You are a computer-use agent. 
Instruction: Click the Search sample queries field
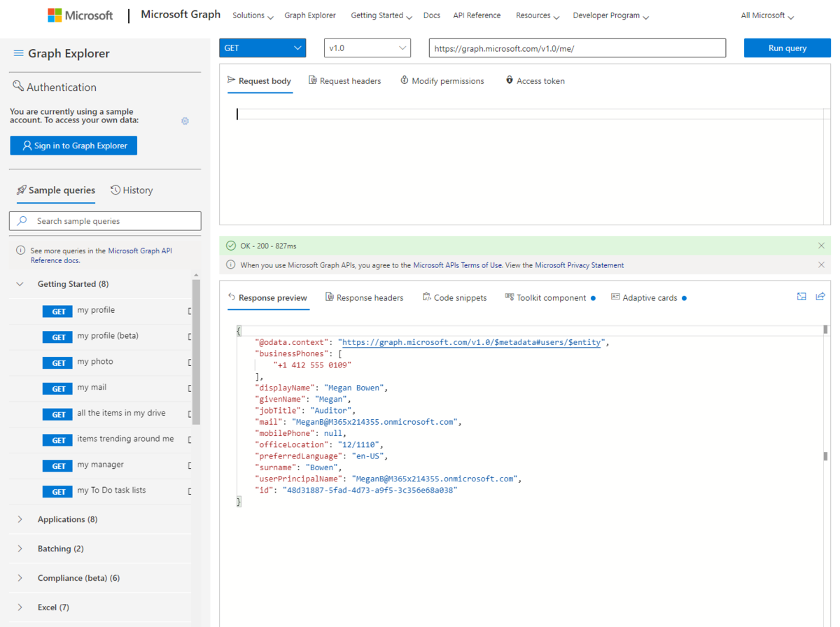pos(105,220)
